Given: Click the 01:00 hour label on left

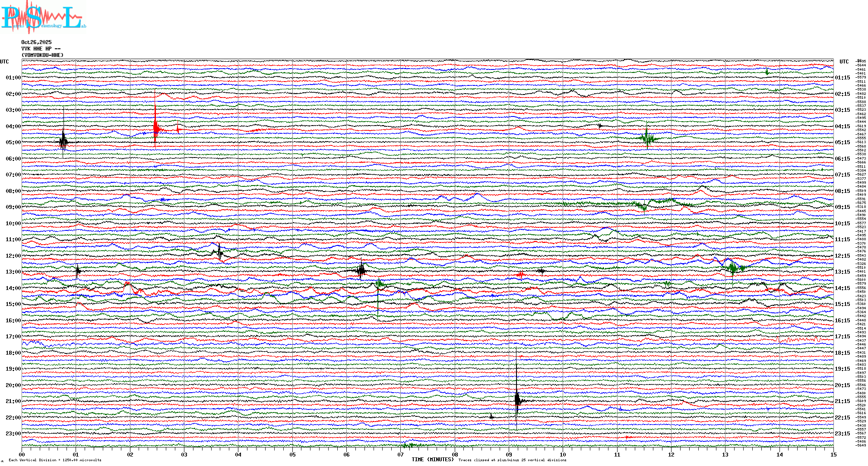Looking at the screenshot, I should [13, 78].
